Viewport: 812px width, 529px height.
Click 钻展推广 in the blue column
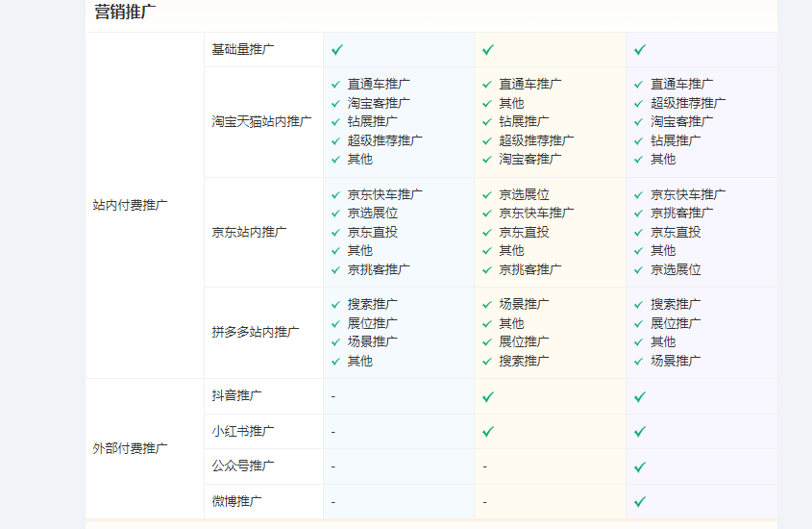[372, 122]
